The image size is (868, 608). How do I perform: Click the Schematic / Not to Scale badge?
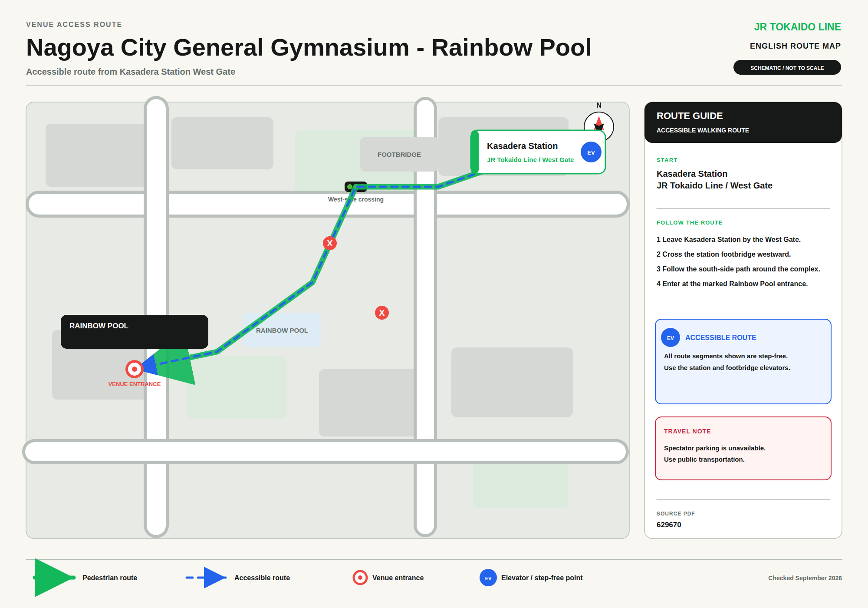pos(787,68)
